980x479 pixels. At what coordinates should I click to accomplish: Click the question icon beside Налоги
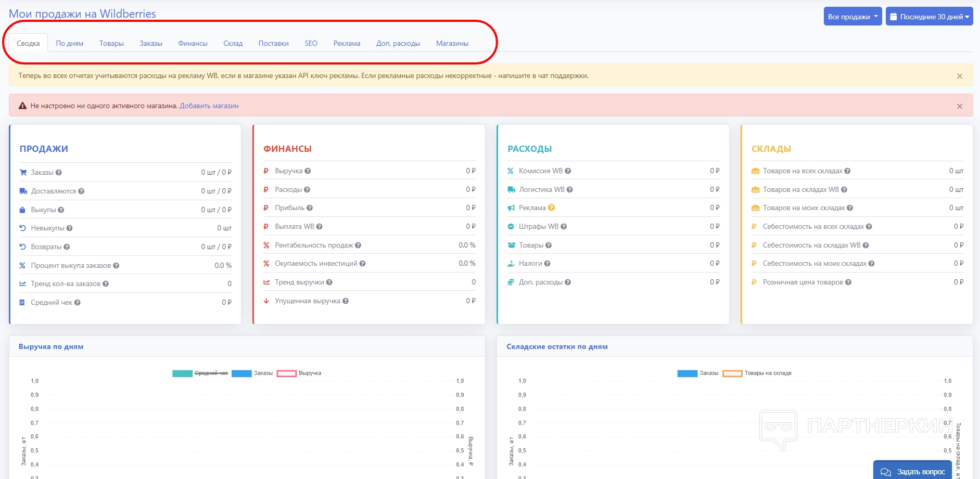tap(547, 264)
